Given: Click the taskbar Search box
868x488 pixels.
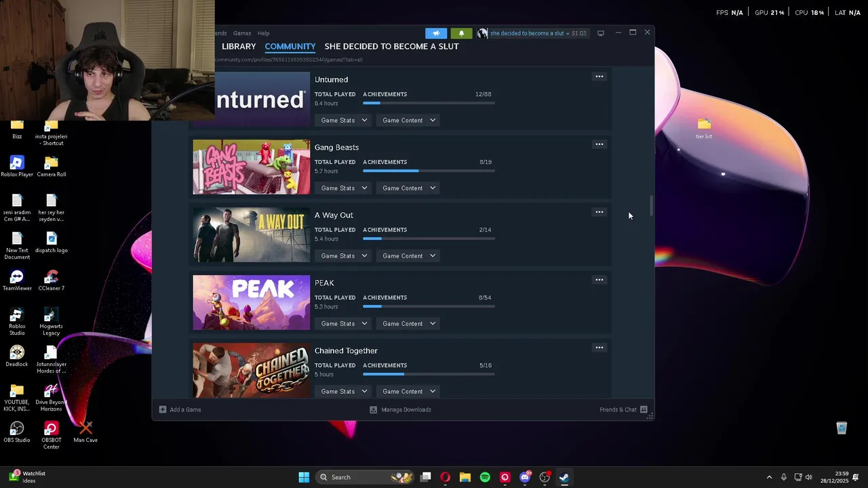Looking at the screenshot, I should click(x=366, y=477).
